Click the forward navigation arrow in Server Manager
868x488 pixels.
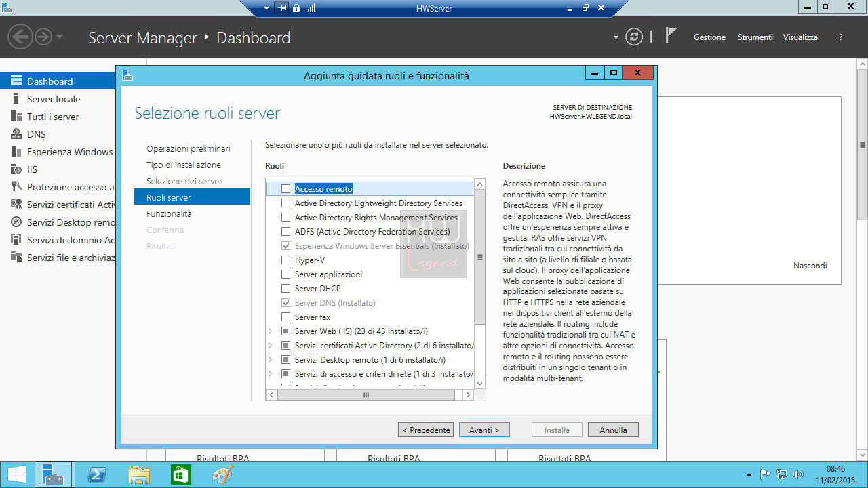pyautogui.click(x=43, y=37)
